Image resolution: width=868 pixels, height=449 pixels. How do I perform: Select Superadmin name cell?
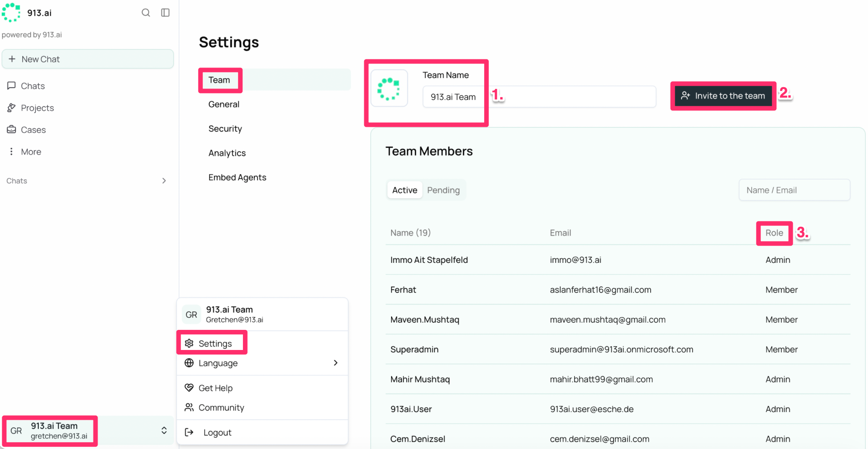[x=414, y=350]
